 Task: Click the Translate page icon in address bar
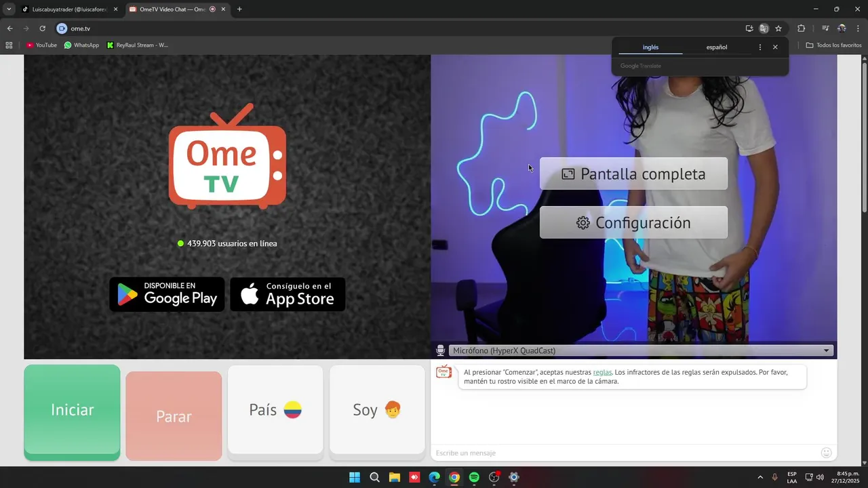click(764, 28)
